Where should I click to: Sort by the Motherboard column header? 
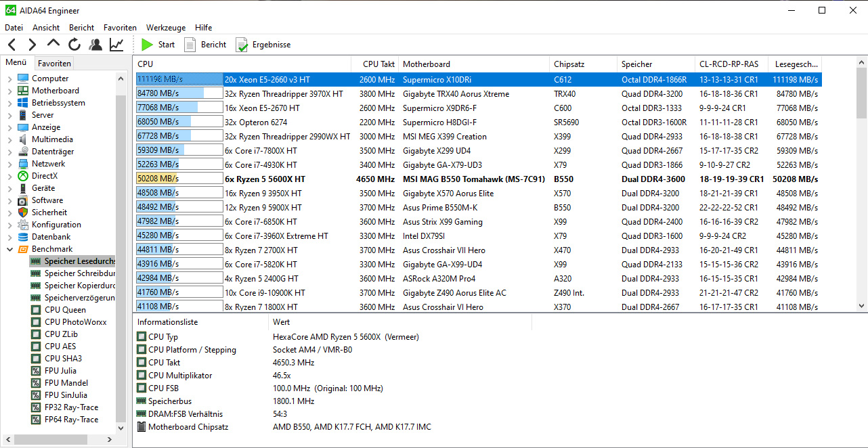click(x=474, y=64)
